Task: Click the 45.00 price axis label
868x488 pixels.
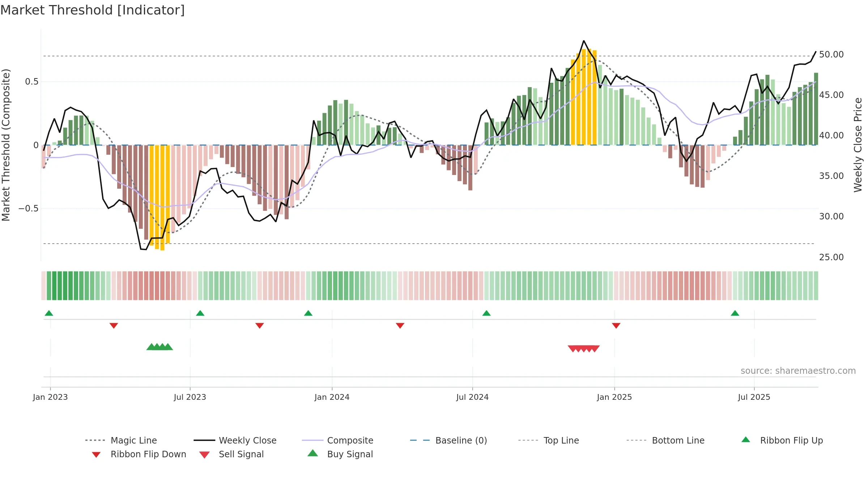Action: pyautogui.click(x=831, y=95)
